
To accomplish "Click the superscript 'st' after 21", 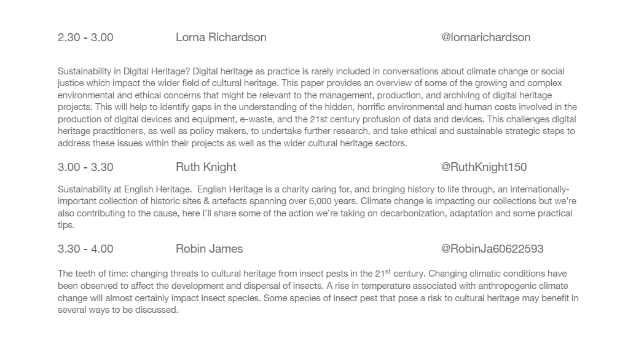I will click(x=388, y=271).
